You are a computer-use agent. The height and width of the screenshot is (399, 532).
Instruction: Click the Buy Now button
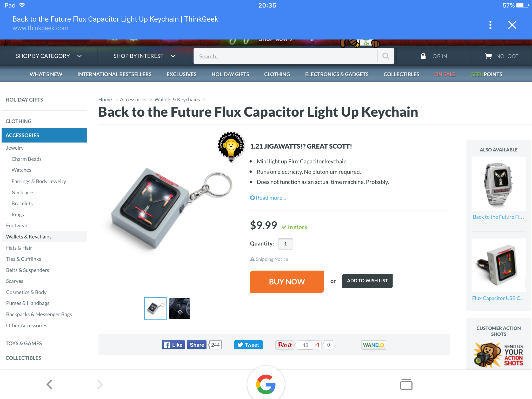pyautogui.click(x=287, y=282)
